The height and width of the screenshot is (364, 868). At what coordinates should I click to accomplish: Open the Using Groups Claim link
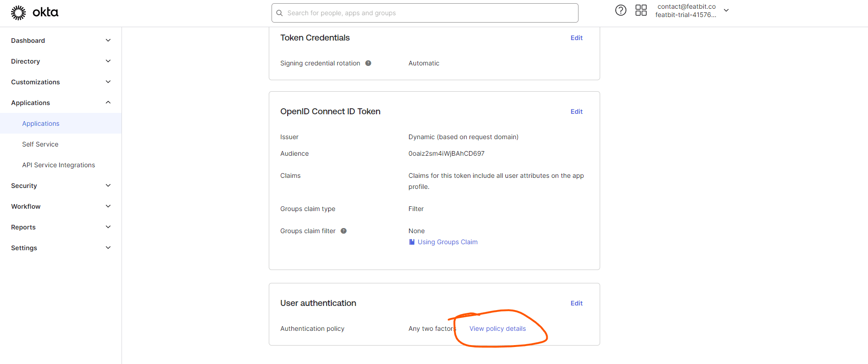point(447,241)
